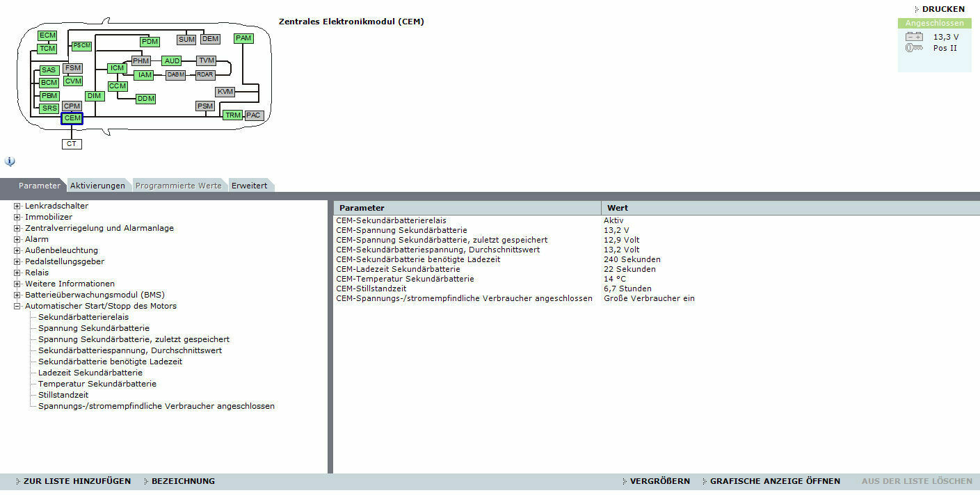980x495 pixels.
Task: Click the PAM module node
Action: click(243, 38)
